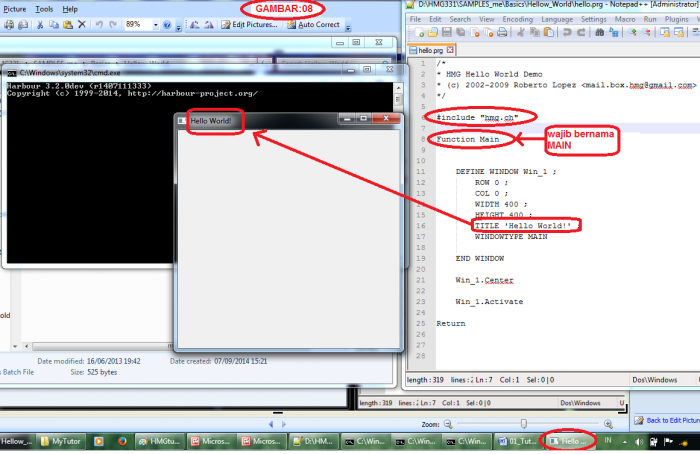The width and height of the screenshot is (700, 454).
Task: Open the 89% zoom dropdown arrow
Action: (155, 25)
